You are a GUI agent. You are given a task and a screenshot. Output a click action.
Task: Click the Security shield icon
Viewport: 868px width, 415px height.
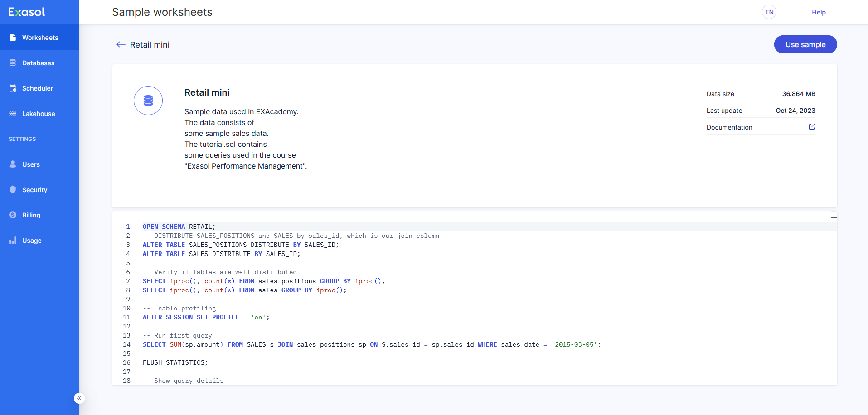tap(13, 189)
